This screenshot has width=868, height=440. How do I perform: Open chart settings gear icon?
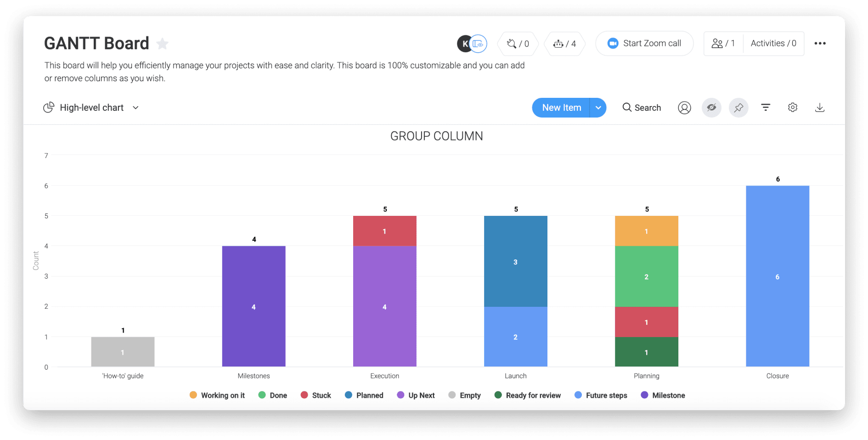[x=793, y=107]
